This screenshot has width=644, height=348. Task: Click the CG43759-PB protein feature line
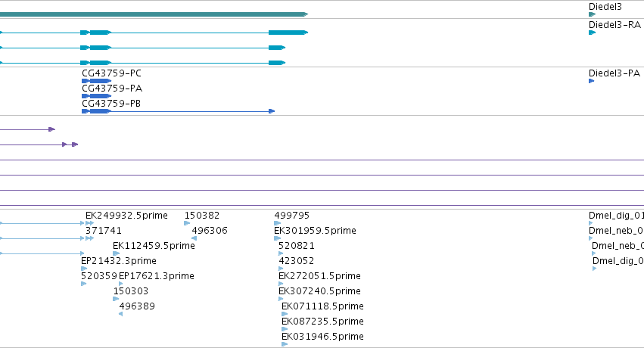pos(179,111)
